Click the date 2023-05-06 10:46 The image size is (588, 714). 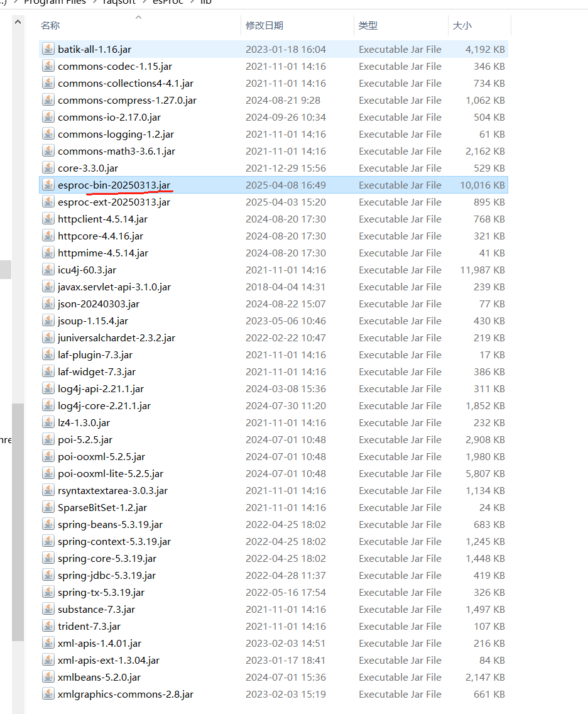[286, 321]
